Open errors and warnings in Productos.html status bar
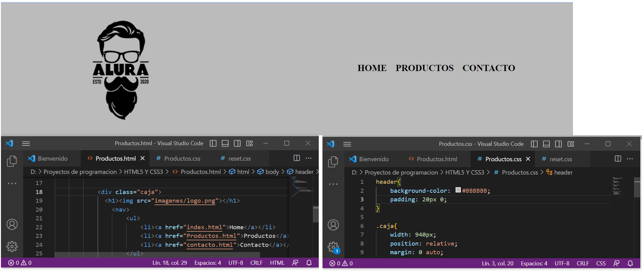 (20, 263)
